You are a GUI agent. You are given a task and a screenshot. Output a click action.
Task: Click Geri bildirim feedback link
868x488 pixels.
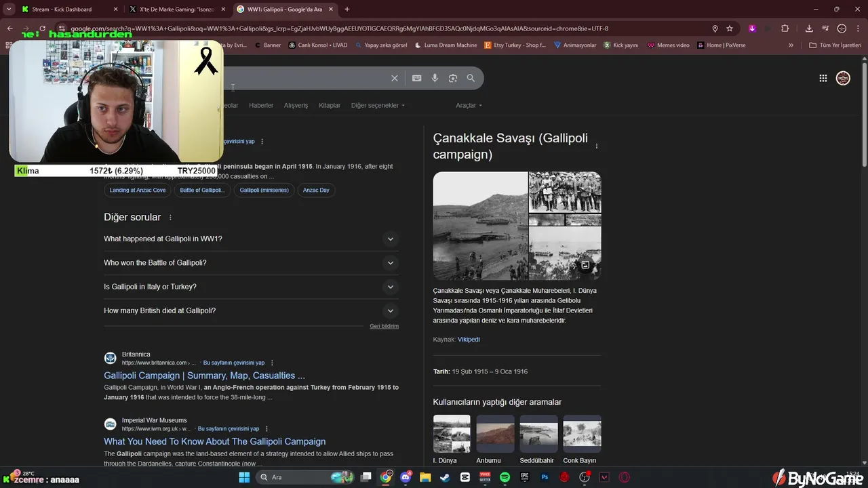384,326
